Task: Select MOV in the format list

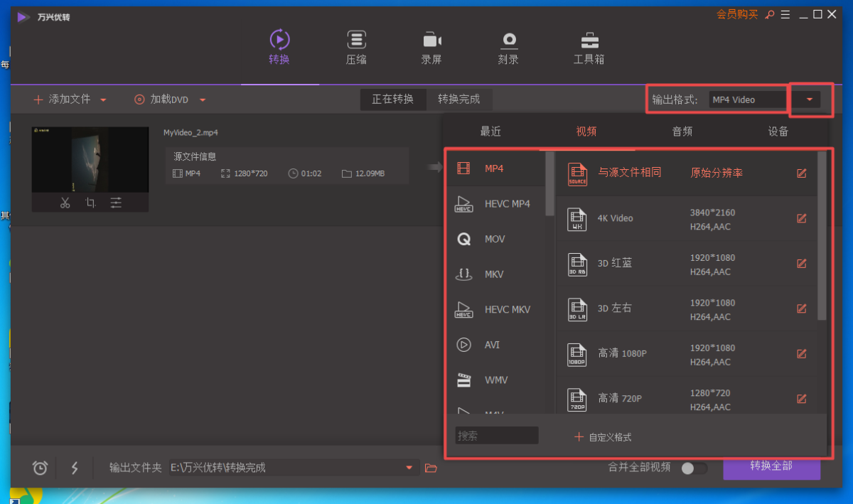Action: pyautogui.click(x=494, y=240)
